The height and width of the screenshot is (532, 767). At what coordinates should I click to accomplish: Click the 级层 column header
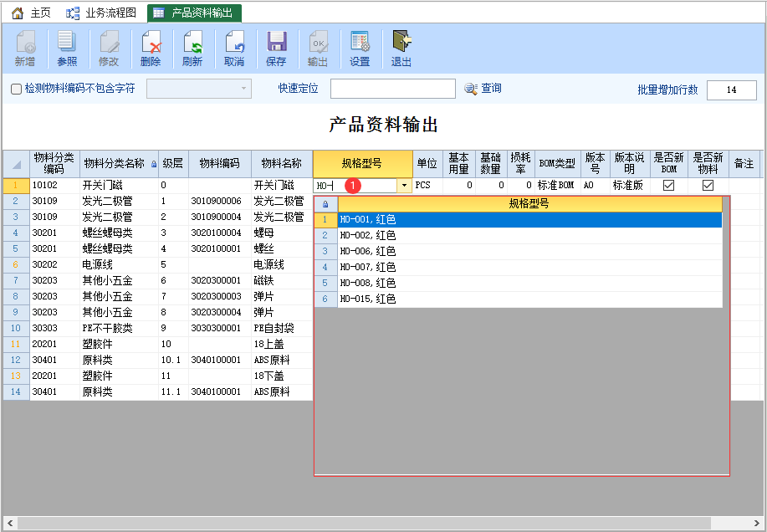pyautogui.click(x=173, y=164)
